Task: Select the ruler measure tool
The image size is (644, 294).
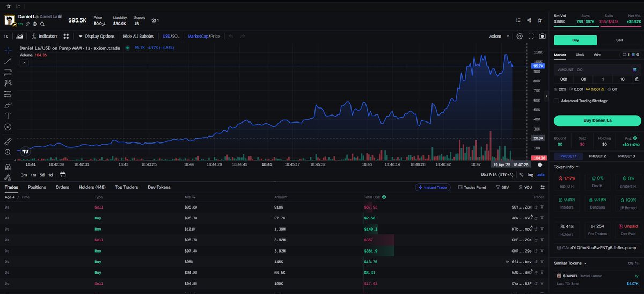Action: coord(8,141)
